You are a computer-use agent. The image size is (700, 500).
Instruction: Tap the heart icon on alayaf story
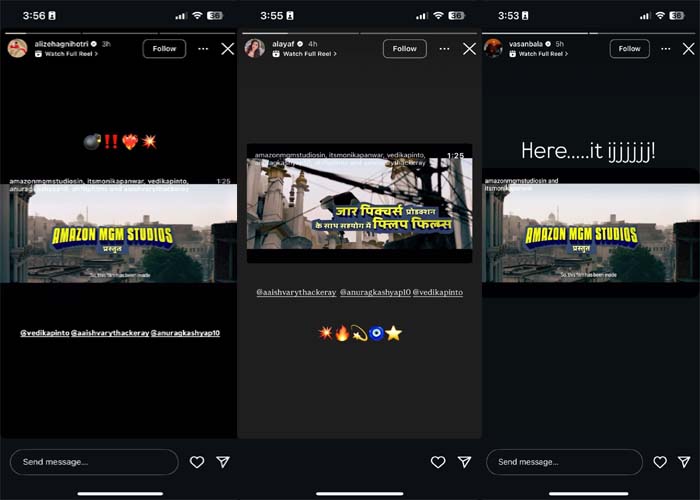pyautogui.click(x=438, y=462)
